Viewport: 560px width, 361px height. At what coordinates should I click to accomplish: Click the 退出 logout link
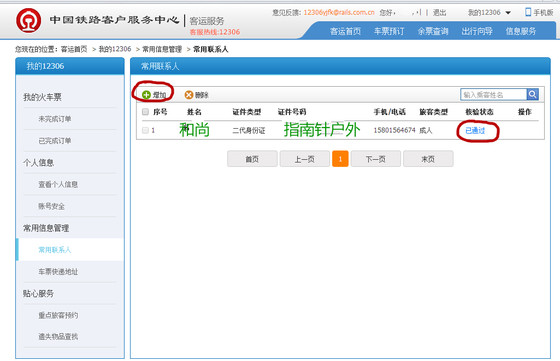(x=440, y=12)
